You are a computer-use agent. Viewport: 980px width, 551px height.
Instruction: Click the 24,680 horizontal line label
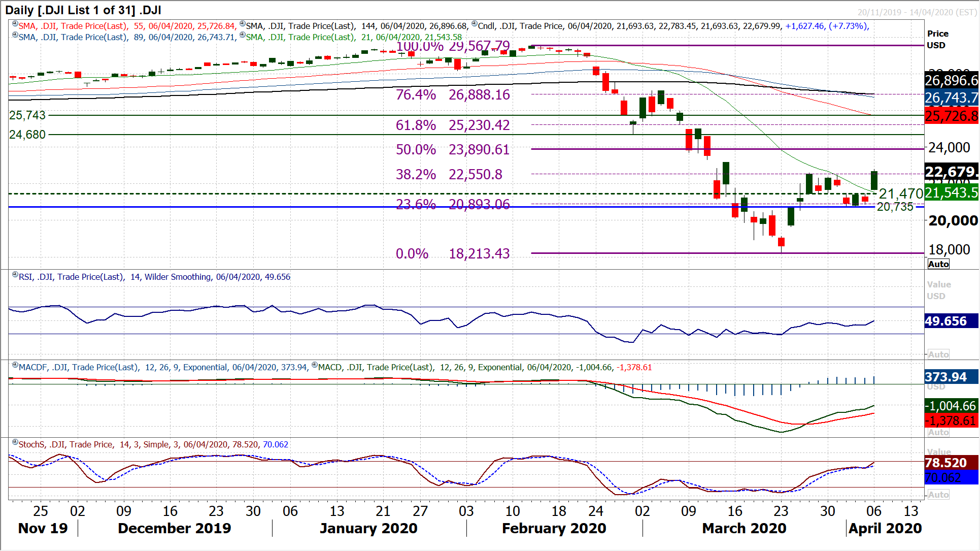click(x=27, y=135)
